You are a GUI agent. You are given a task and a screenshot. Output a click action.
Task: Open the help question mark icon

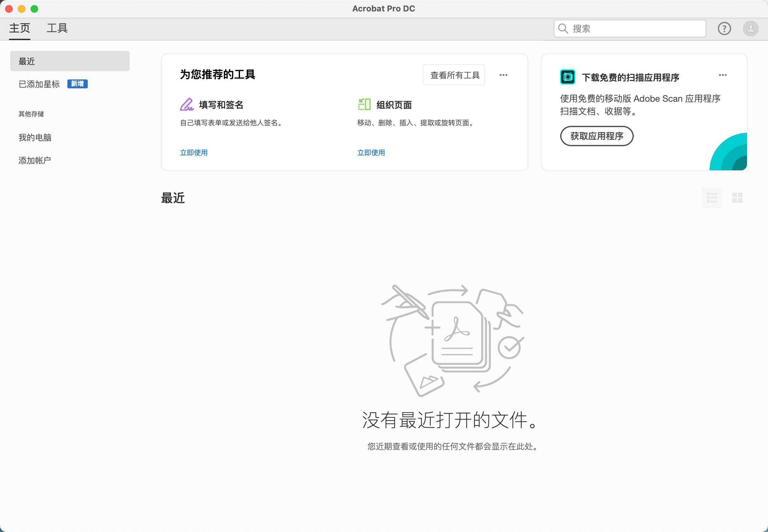click(x=724, y=29)
